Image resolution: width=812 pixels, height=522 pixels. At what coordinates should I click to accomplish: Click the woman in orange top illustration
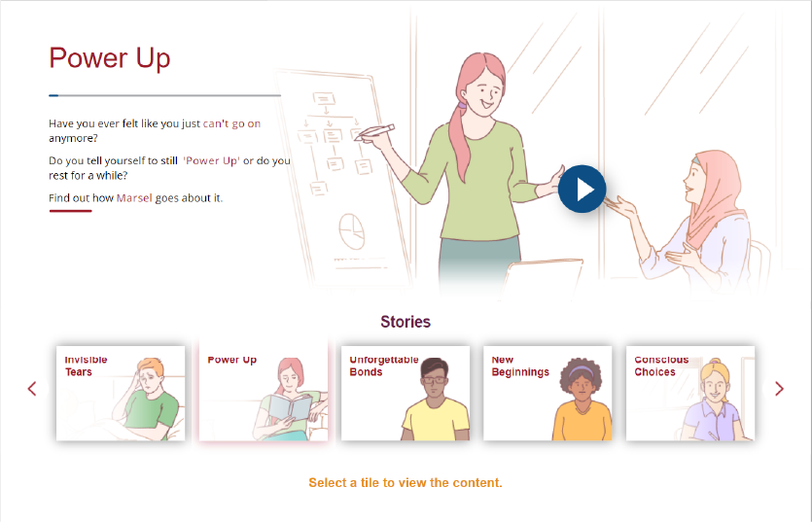(x=582, y=399)
